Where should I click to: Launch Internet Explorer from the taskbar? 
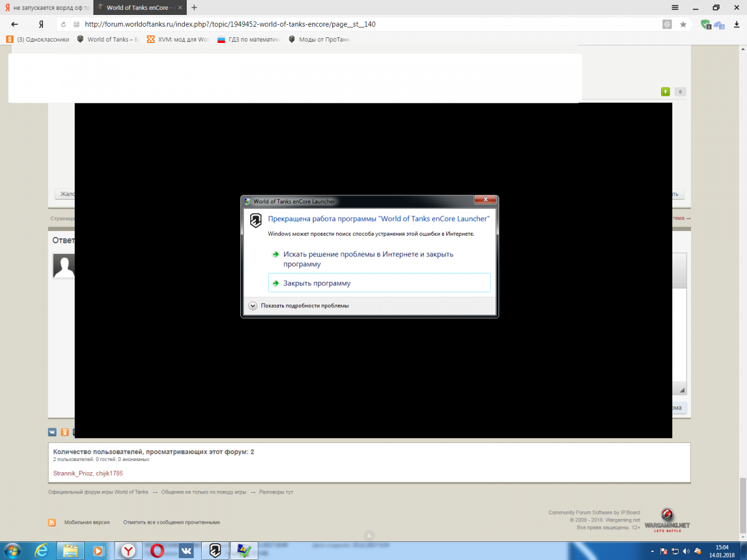coord(42,551)
